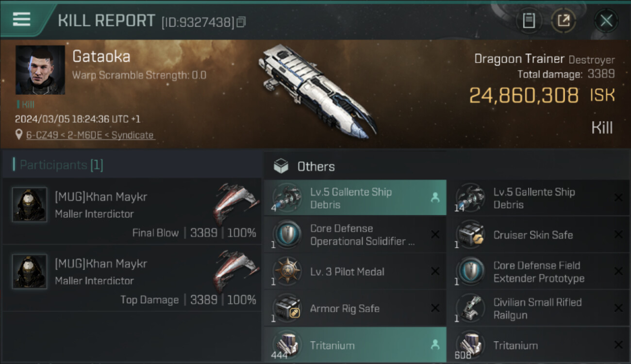Viewport: 631px width, 364px height.
Task: Copy the kill report ID
Action: (241, 22)
